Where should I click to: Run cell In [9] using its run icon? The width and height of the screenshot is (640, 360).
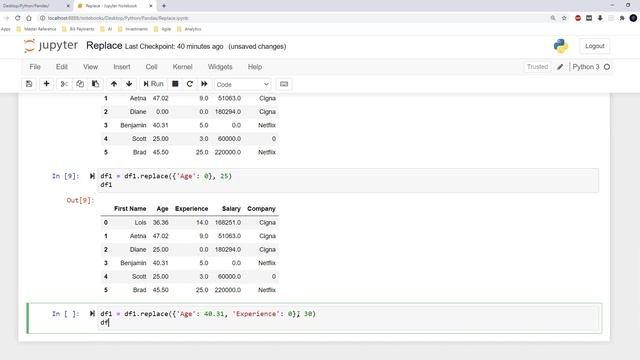coord(92,176)
